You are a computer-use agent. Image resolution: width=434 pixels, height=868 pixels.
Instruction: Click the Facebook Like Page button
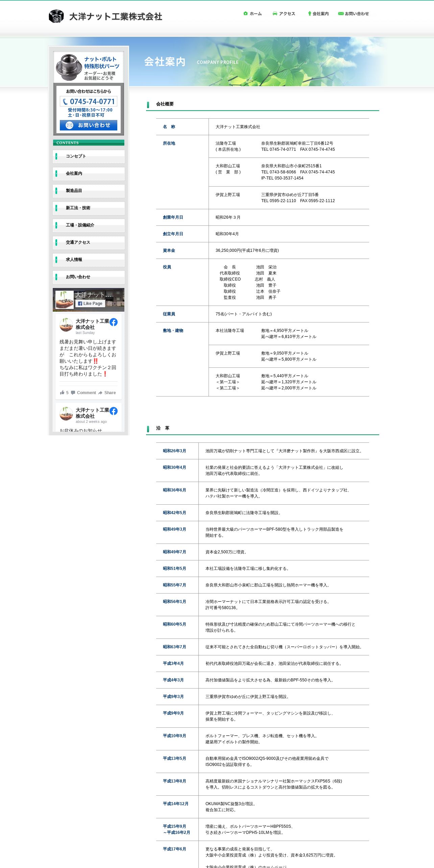(90, 304)
